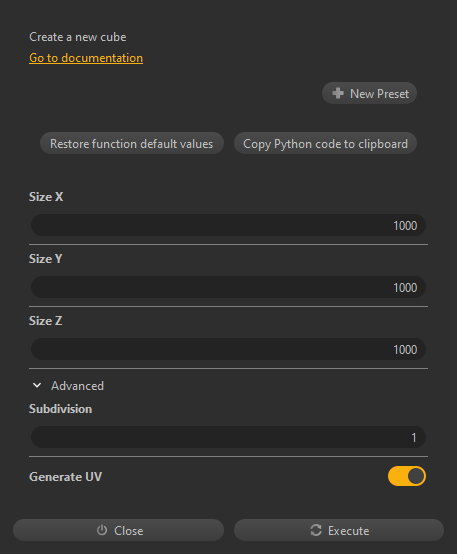Open the Go to documentation link
Viewport: 457px width, 554px height.
pyautogui.click(x=86, y=58)
